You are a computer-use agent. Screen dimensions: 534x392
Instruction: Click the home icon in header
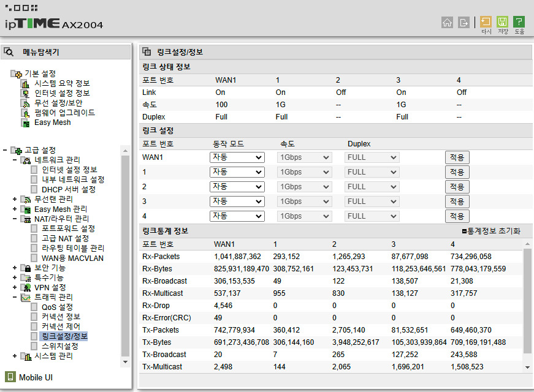pos(447,22)
